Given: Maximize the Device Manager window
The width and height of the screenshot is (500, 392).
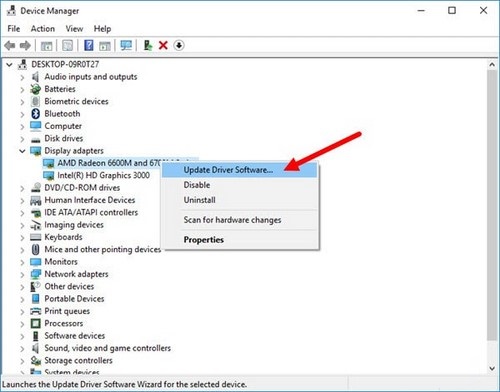Looking at the screenshot, I should 452,10.
